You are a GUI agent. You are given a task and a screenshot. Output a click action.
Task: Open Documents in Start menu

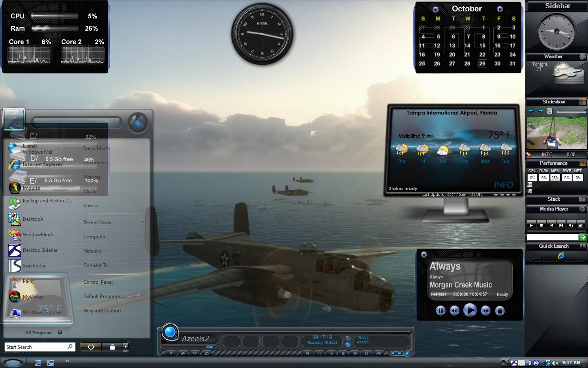pyautogui.click(x=96, y=163)
